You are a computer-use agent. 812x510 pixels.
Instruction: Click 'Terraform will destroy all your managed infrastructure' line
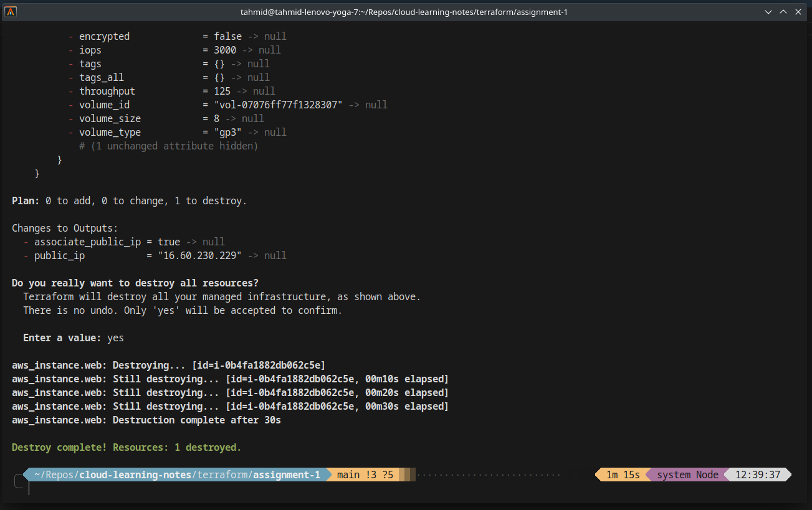point(222,296)
